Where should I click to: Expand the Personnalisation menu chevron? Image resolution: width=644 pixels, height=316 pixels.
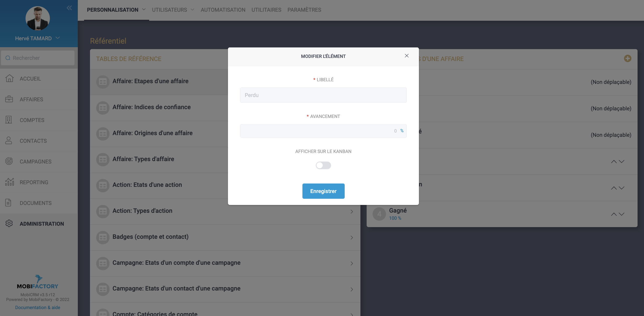tap(144, 10)
